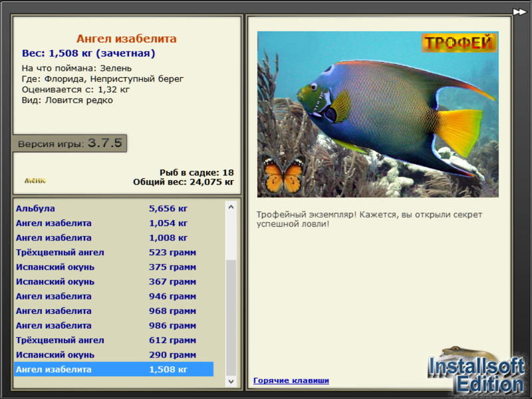This screenshot has height=399, width=532.
Task: Click the fish list scrollbar thumb
Action: 231,318
